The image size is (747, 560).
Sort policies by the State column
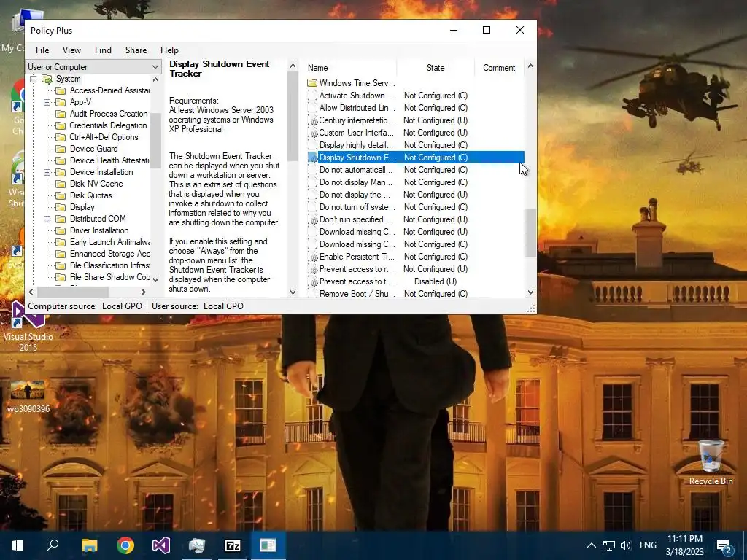pyautogui.click(x=436, y=68)
